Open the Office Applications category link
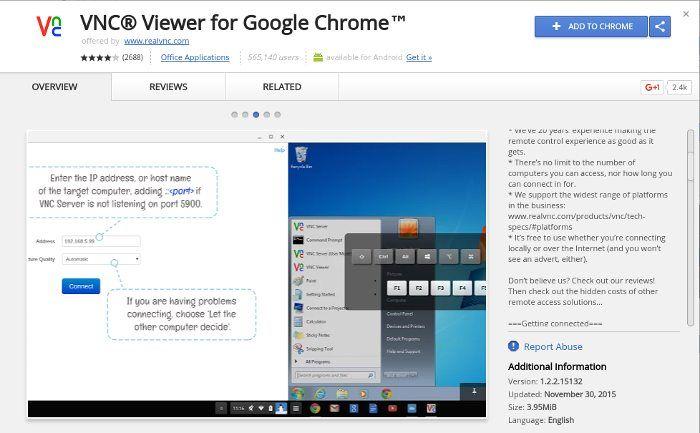Viewport: 700px width, 433px height. click(196, 58)
